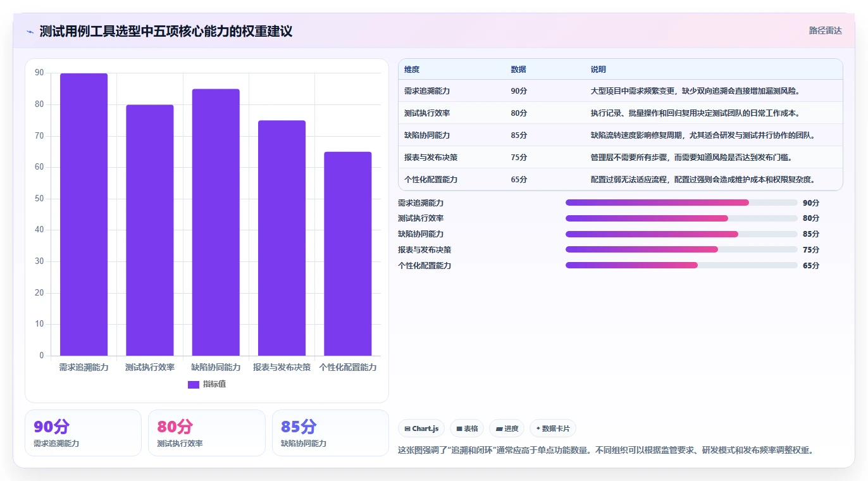
Task: Select the 数据卡片 tag chip
Action: [553, 428]
